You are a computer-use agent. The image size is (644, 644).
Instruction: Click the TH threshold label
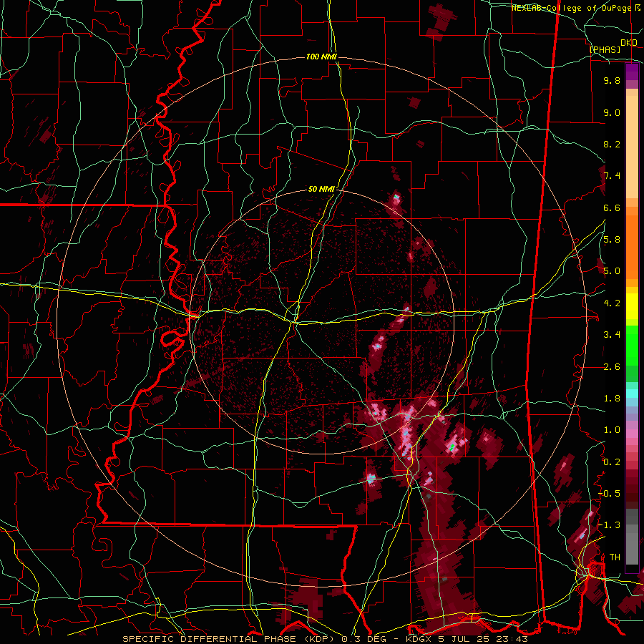click(615, 557)
